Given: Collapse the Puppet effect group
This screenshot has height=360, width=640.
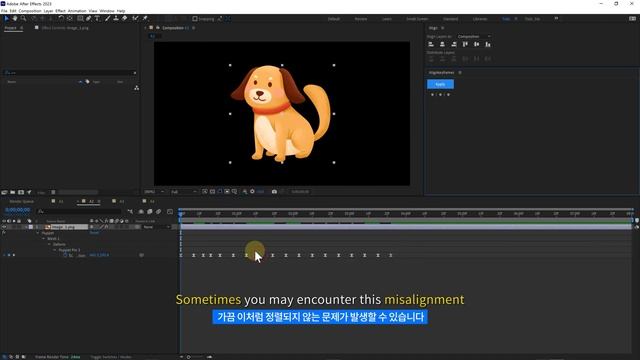Looking at the screenshot, I should [38, 233].
